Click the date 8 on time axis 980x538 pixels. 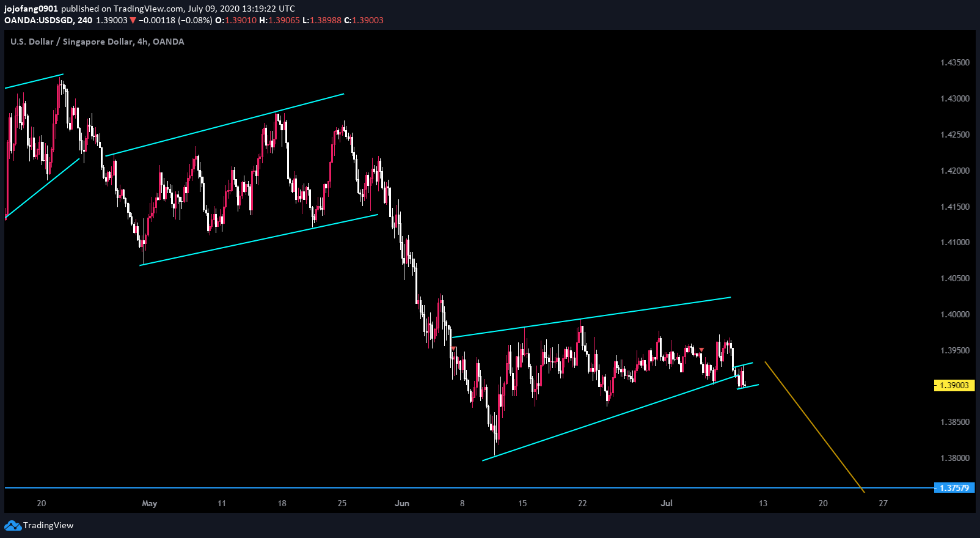pos(463,503)
